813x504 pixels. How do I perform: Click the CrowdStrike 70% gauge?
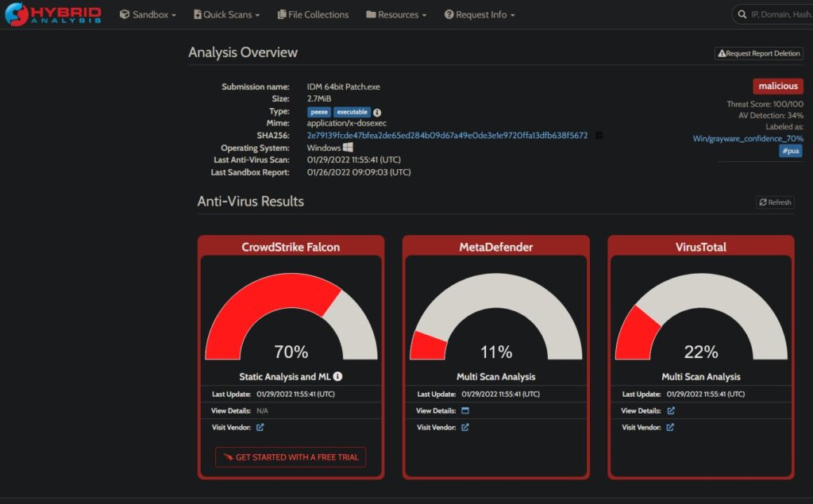click(291, 317)
